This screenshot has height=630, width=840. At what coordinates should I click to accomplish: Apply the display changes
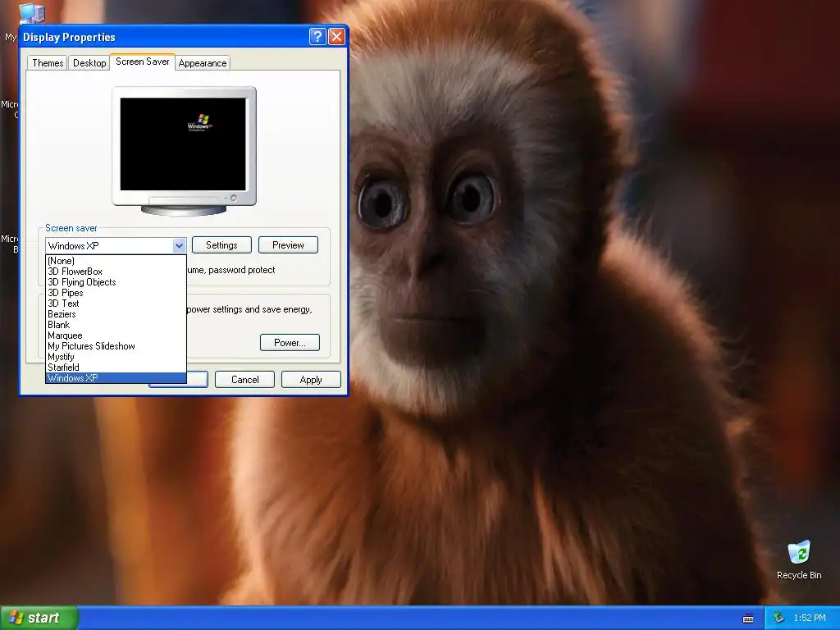click(311, 379)
